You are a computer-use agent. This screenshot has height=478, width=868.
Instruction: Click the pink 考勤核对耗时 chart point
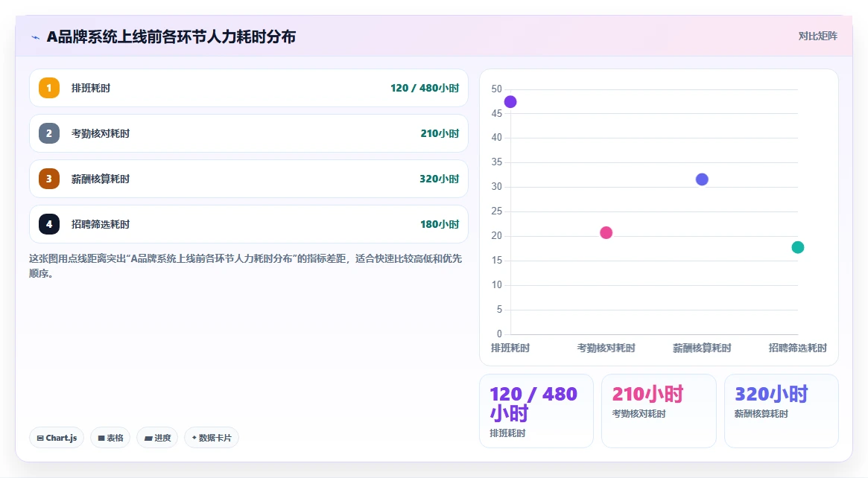coord(606,233)
